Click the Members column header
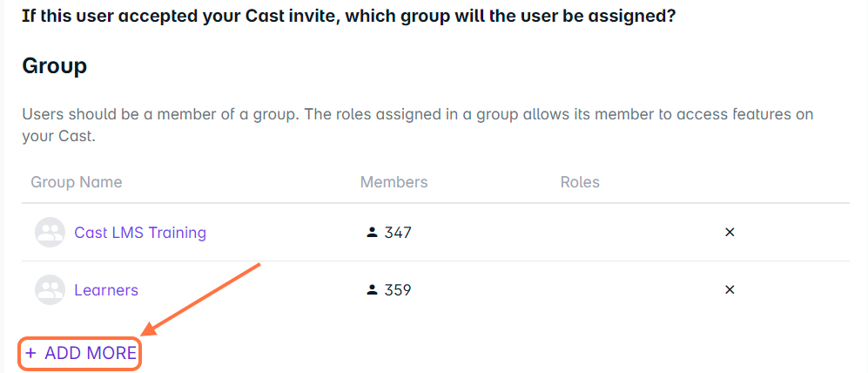 [x=394, y=182]
